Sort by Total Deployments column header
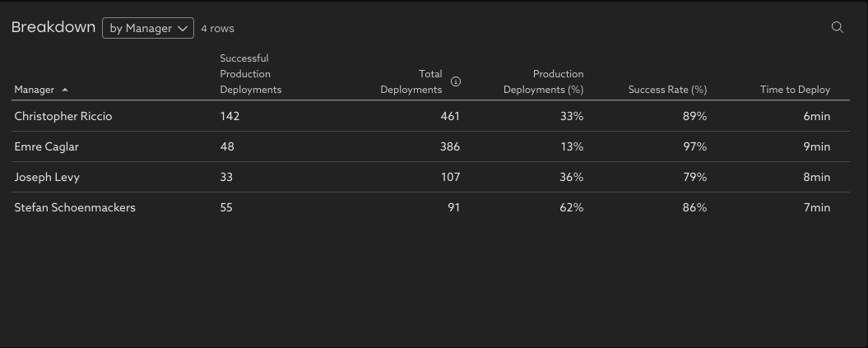 pyautogui.click(x=411, y=81)
